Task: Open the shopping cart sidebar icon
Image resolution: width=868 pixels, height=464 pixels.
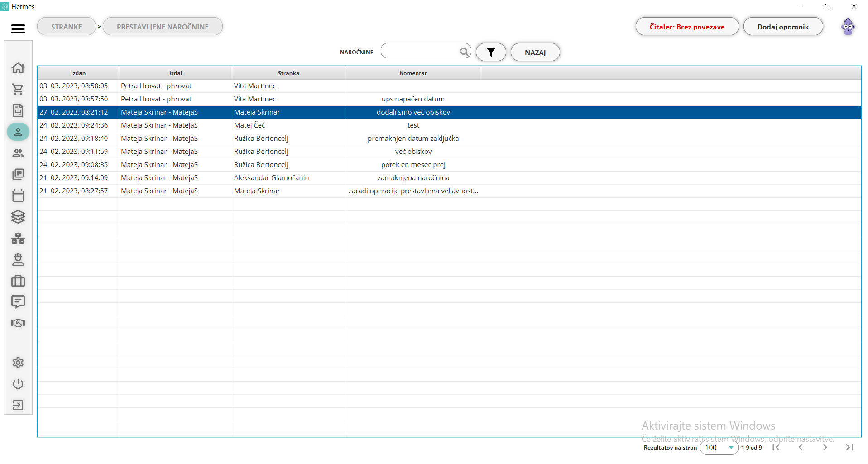Action: coord(18,89)
